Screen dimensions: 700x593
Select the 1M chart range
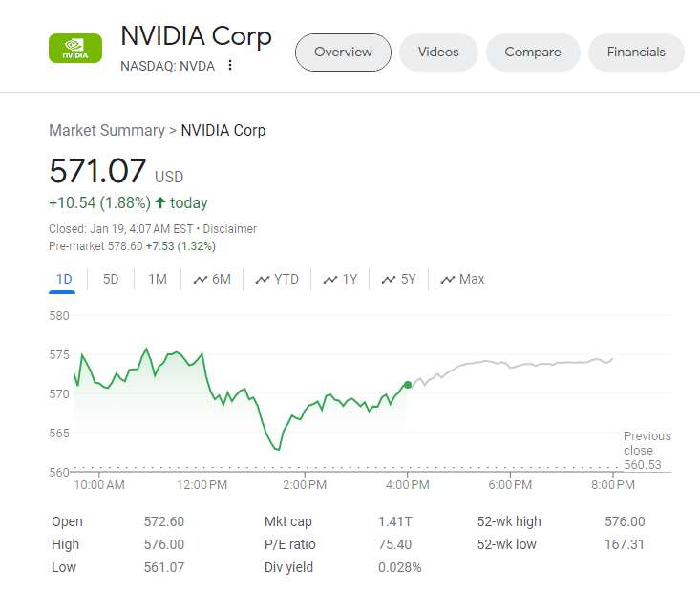pos(158,279)
